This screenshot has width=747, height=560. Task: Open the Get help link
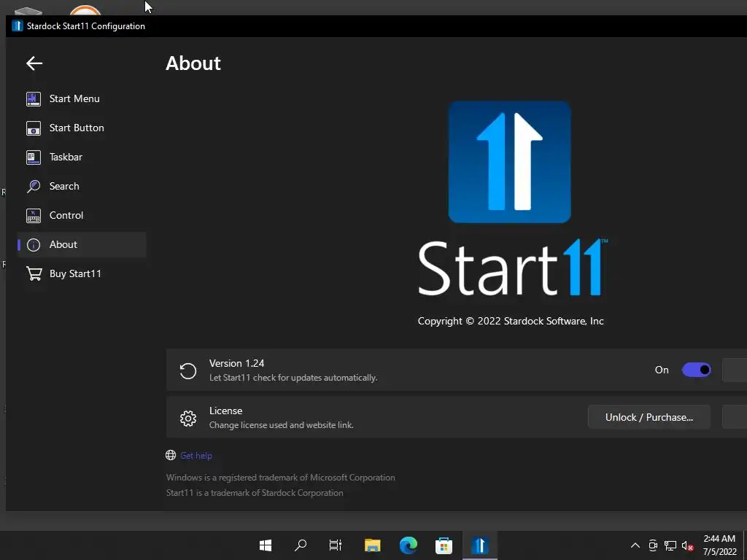click(x=196, y=455)
